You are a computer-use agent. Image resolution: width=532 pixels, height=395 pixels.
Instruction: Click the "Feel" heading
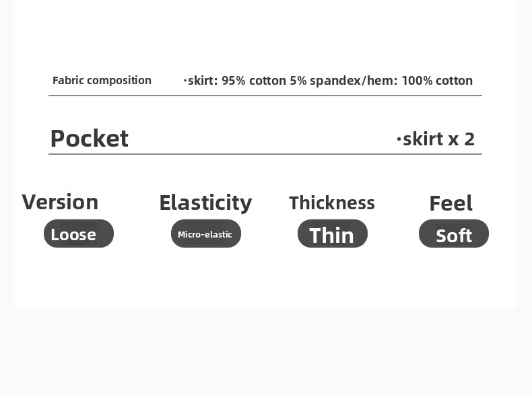(451, 203)
